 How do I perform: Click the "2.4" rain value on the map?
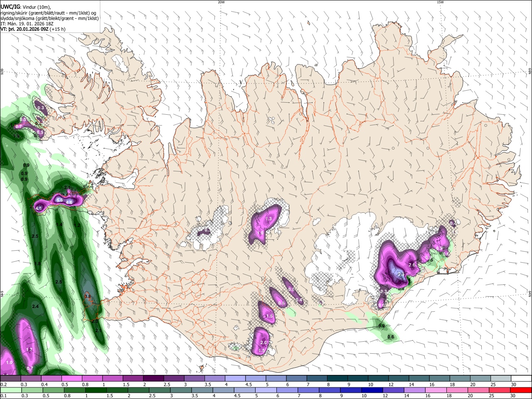click(x=35, y=306)
